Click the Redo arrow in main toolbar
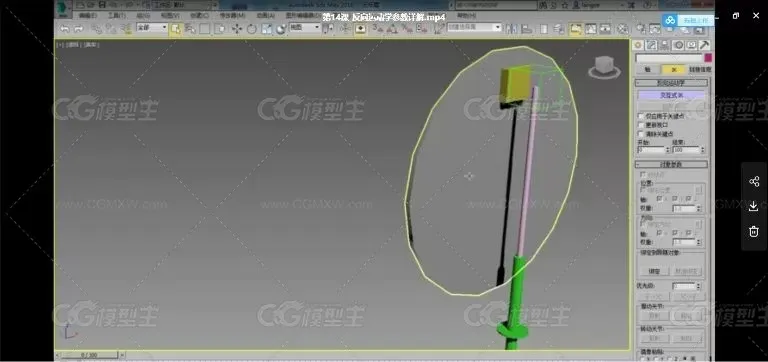 click(x=78, y=29)
